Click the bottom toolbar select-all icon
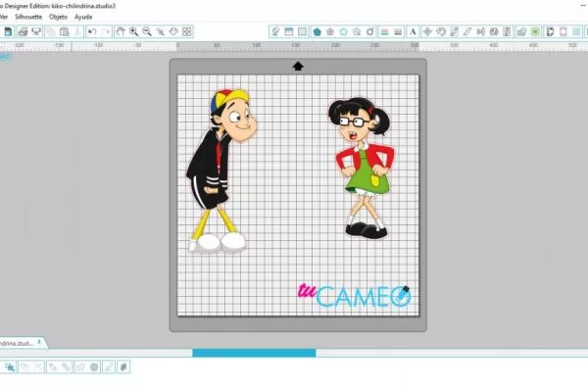 [x=10, y=367]
